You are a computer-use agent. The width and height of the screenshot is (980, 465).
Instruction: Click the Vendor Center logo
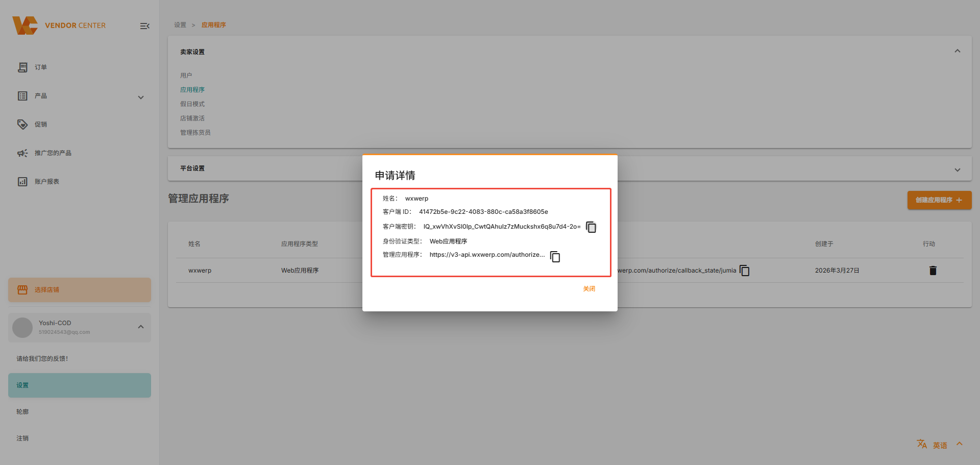tap(25, 26)
